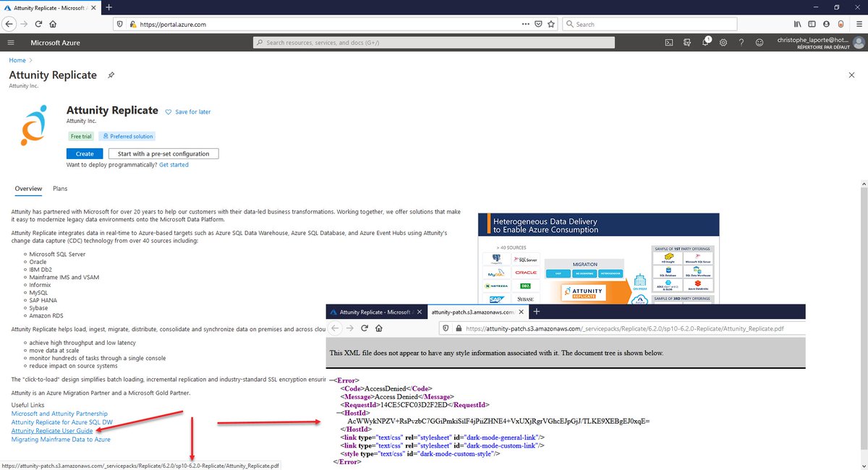Click the inset window's amazonaws URL bar
This screenshot has height=470, width=868.
coord(622,328)
